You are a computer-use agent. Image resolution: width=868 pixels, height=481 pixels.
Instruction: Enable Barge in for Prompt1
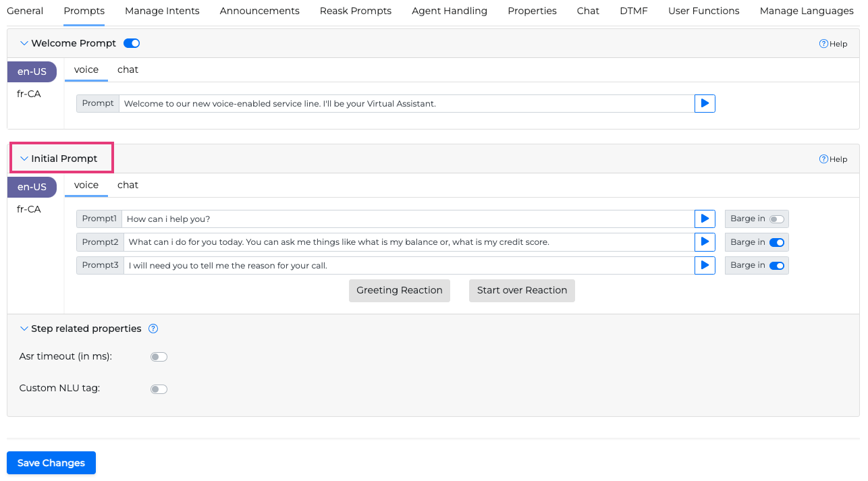777,219
